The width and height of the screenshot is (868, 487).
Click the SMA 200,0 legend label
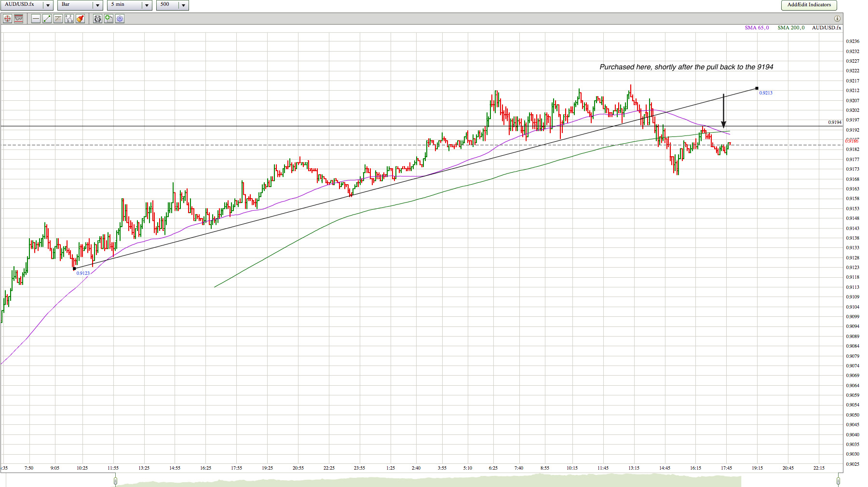791,28
